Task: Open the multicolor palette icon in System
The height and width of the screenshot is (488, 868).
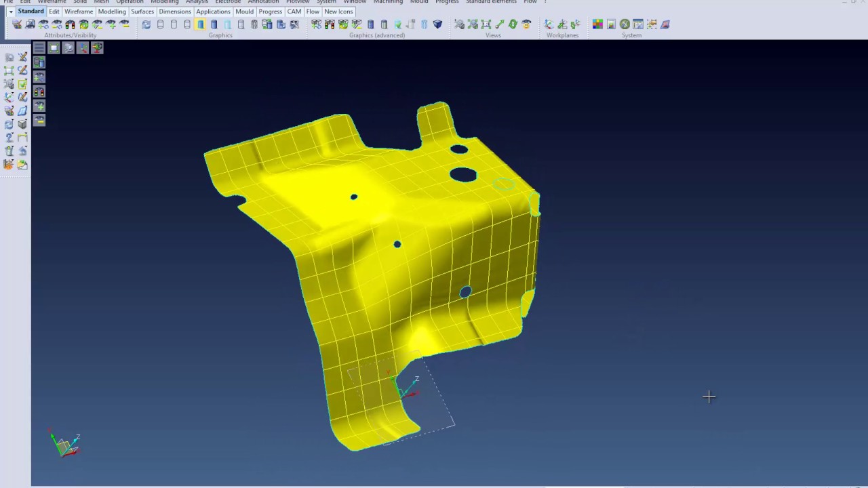Action: point(597,24)
